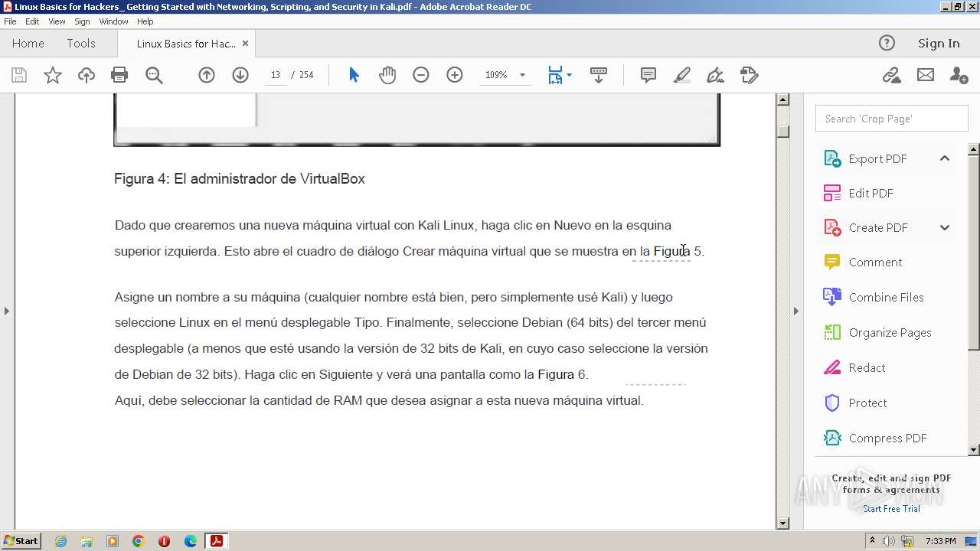Follow the Figura 5 link

click(678, 251)
